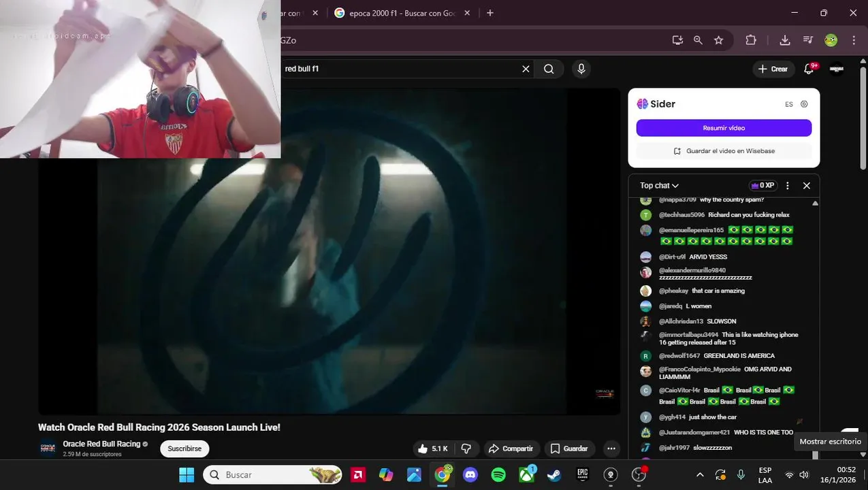Open Sider settings gear icon
The height and width of the screenshot is (490, 868).
[x=804, y=104]
